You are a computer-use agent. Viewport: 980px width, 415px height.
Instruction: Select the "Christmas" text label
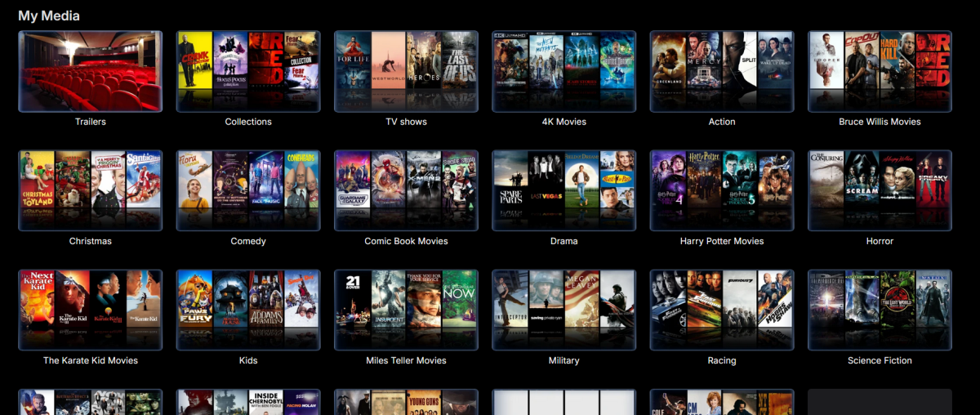click(x=91, y=241)
